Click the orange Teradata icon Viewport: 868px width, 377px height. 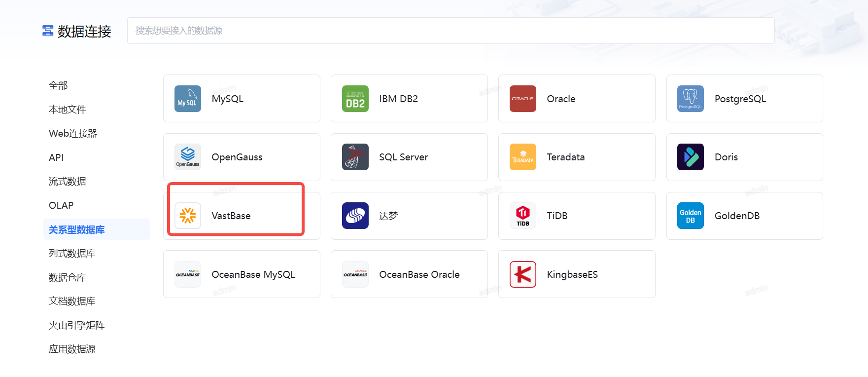pos(523,157)
